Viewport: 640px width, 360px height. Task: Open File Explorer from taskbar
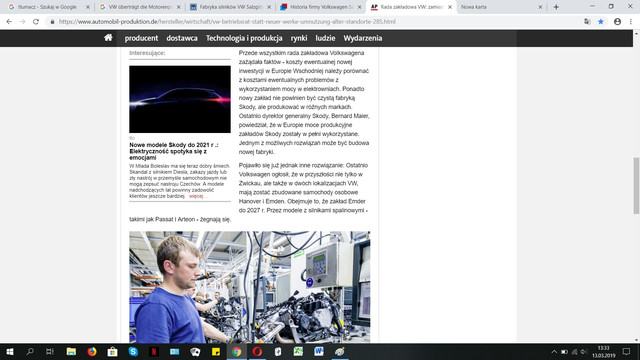(x=71, y=351)
